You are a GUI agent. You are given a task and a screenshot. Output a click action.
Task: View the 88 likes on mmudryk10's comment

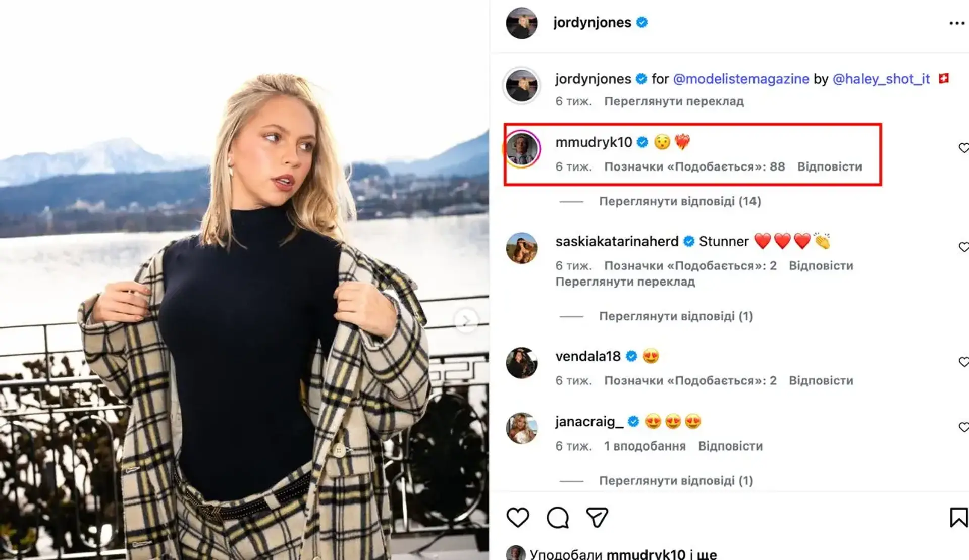694,167
